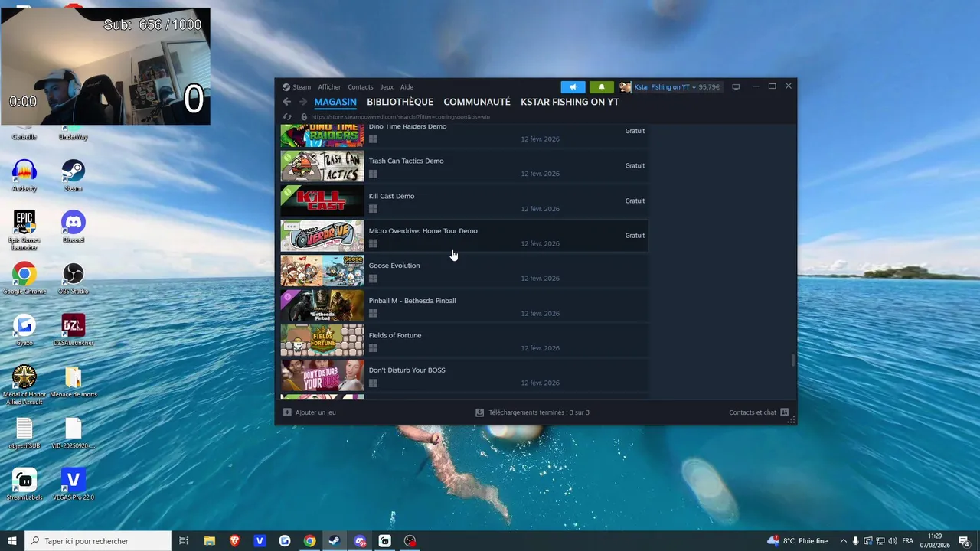Click the plus icon next to Ajouter un jeu
Image resolution: width=980 pixels, height=551 pixels.
tap(287, 412)
